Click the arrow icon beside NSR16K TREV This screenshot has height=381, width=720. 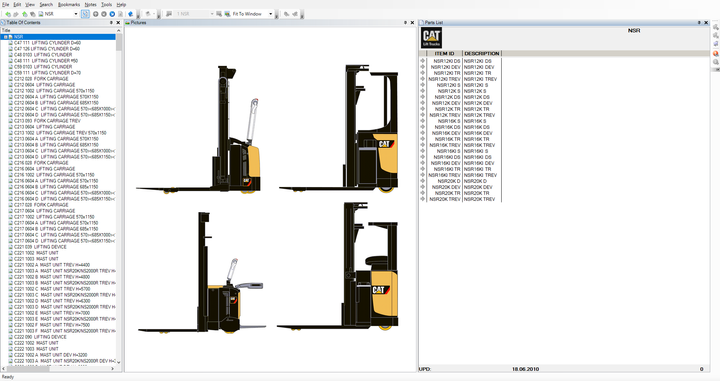(x=422, y=145)
